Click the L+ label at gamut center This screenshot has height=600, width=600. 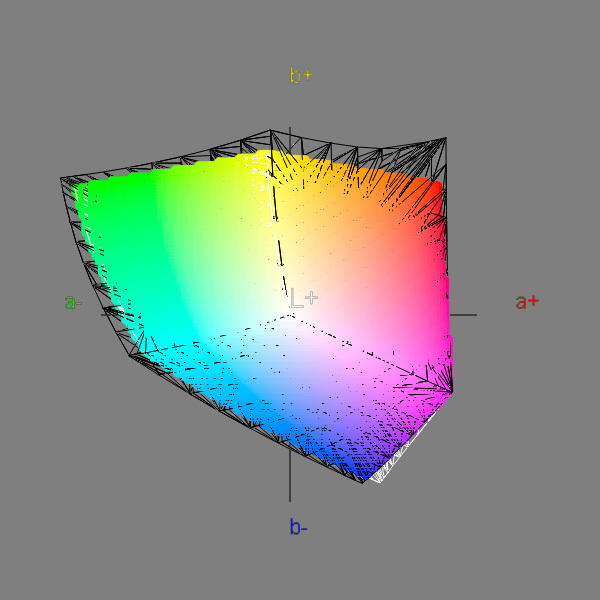click(x=304, y=298)
